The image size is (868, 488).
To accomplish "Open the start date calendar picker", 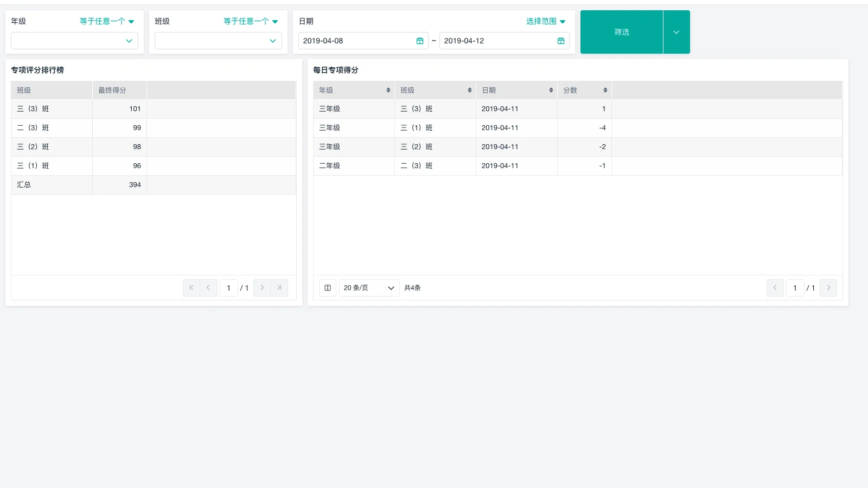I will 419,40.
